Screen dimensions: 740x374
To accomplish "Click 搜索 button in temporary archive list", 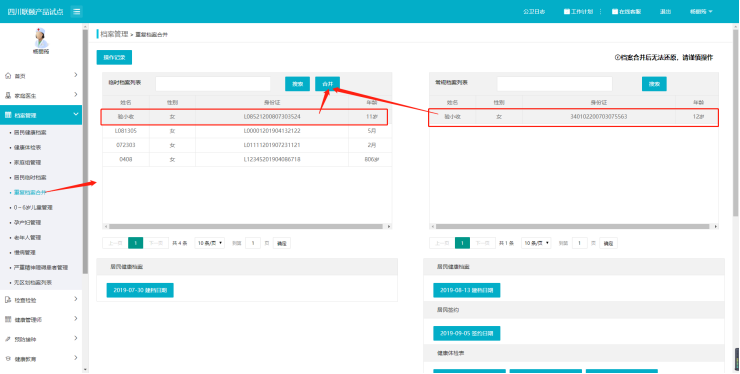I will 297,84.
